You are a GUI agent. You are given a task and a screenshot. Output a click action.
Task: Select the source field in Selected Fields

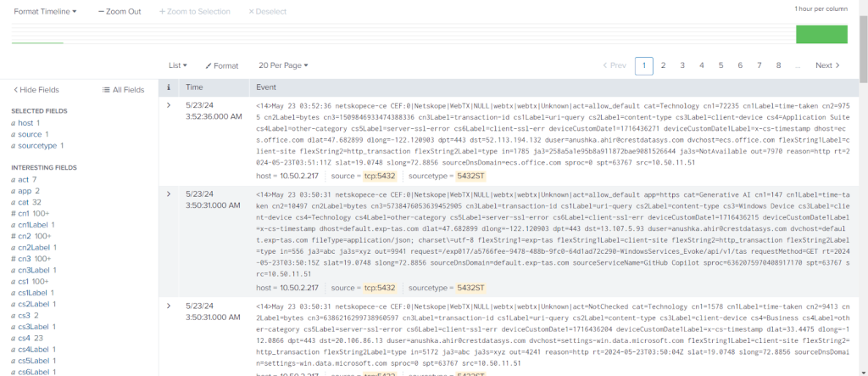tap(30, 134)
